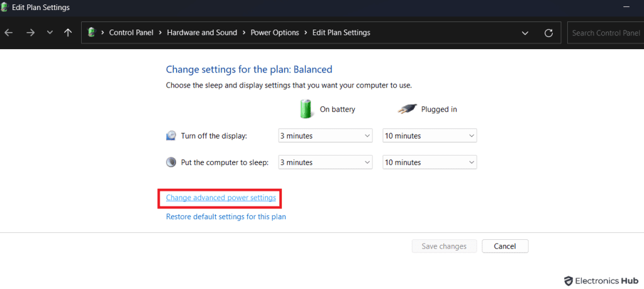Viewport: 644px width, 289px height.
Task: Go forward with the right arrow
Action: coord(30,33)
